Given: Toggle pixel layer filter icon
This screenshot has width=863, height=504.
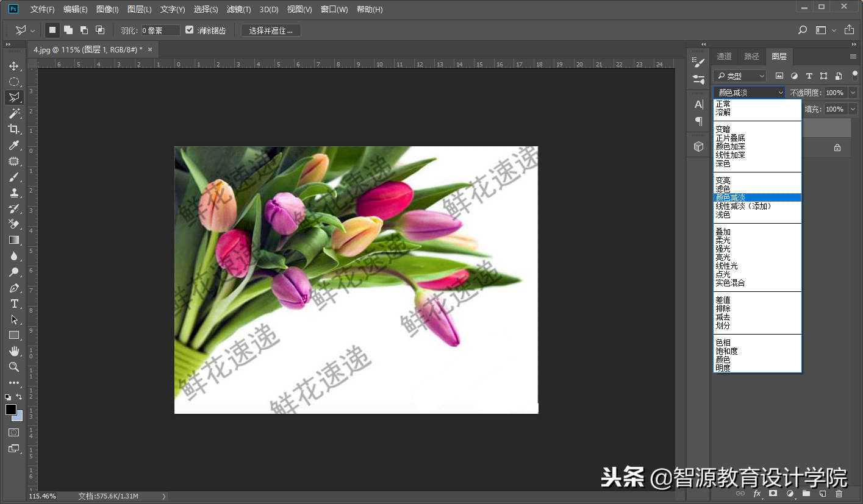Looking at the screenshot, I should click(x=779, y=76).
